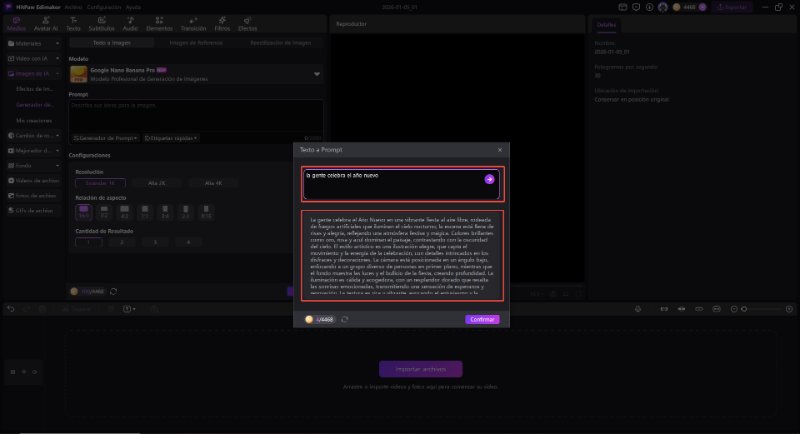
Task: Open the Avatar AI tool
Action: coord(46,23)
